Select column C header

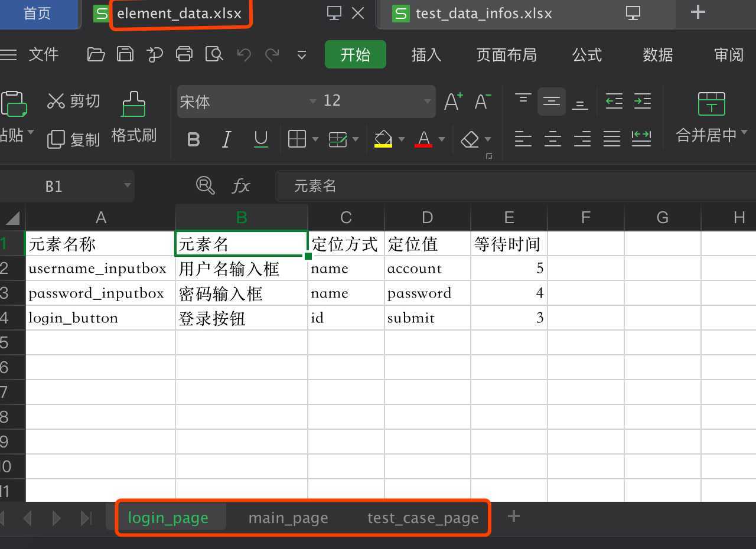coord(346,217)
